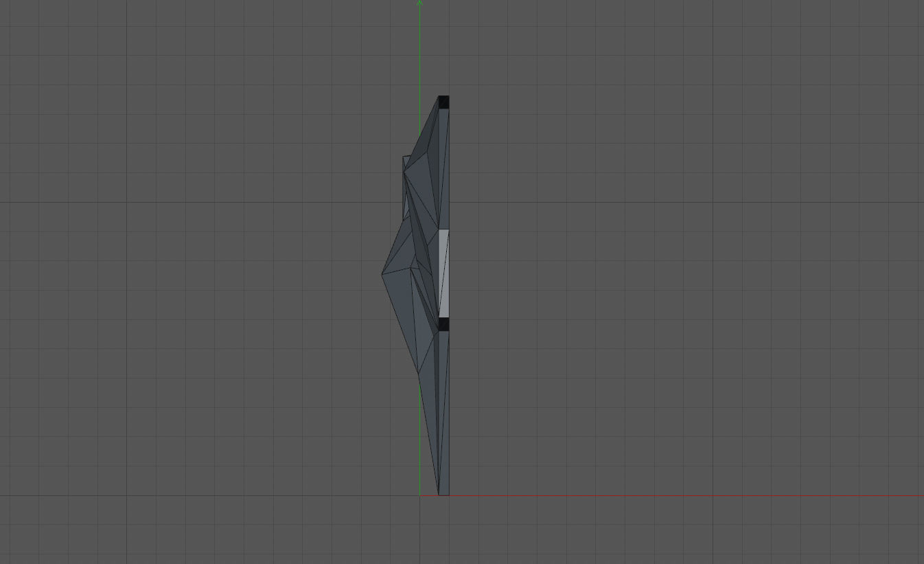Select the pointed leftmost vertex of the mesh

382,274
